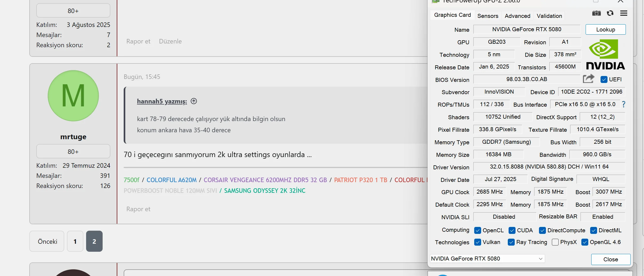Viewport: 644px width, 276px height.
Task: Close the GPU-Z window with the X
Action: point(621,2)
